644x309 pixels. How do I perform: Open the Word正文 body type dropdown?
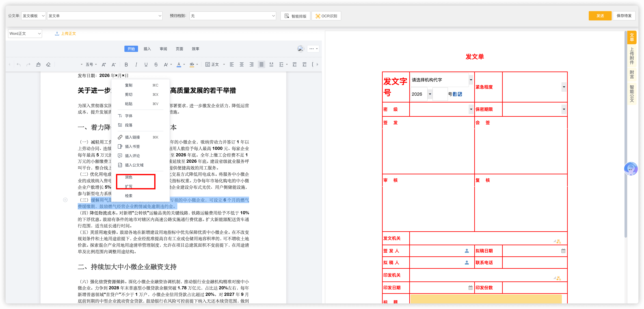tap(25, 34)
